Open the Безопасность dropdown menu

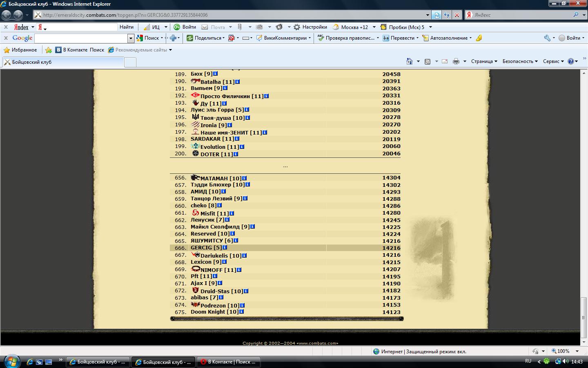(x=520, y=61)
